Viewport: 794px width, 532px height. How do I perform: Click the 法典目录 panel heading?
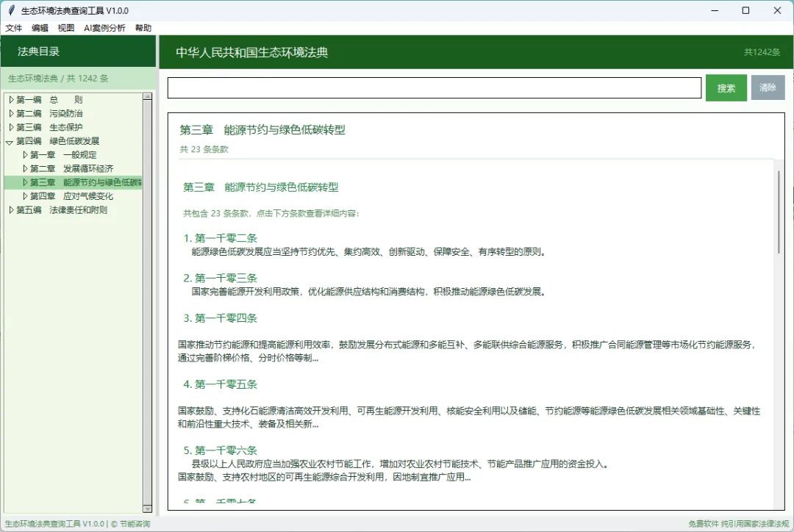click(x=38, y=51)
